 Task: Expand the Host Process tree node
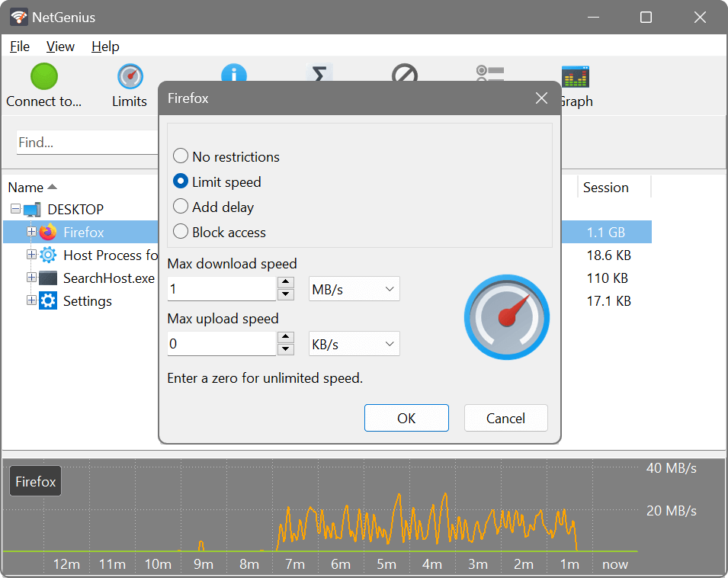[31, 255]
